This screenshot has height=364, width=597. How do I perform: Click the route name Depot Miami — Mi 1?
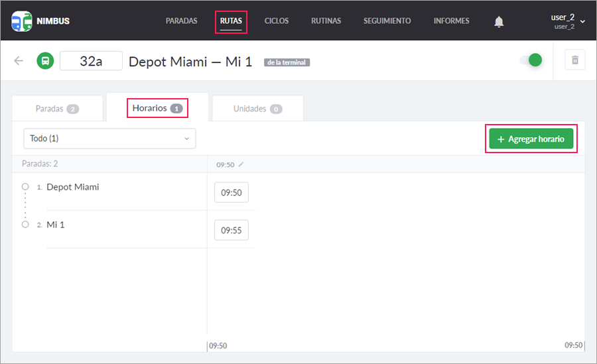pos(190,61)
